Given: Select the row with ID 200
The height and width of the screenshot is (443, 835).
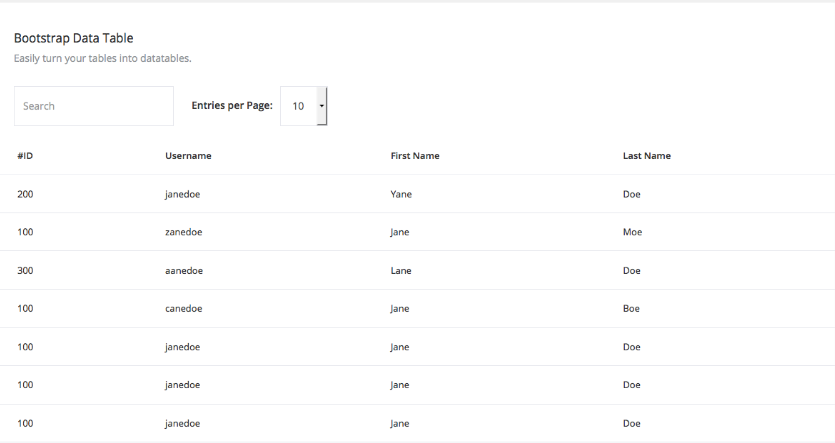Looking at the screenshot, I should [x=418, y=194].
